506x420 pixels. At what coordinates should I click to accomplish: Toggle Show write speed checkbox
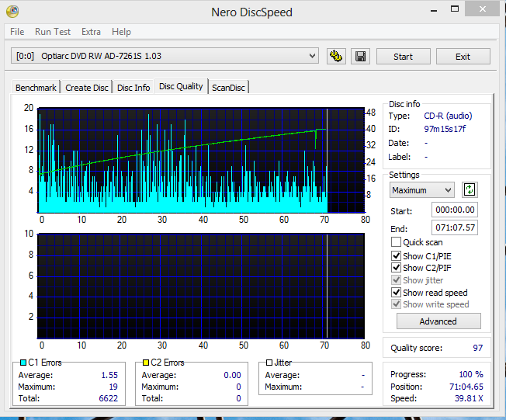tap(396, 304)
